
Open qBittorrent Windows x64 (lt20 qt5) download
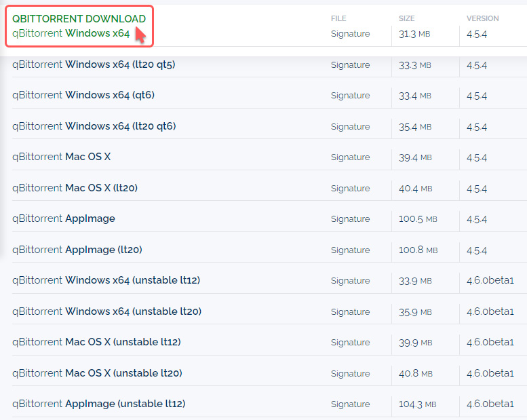click(x=94, y=64)
